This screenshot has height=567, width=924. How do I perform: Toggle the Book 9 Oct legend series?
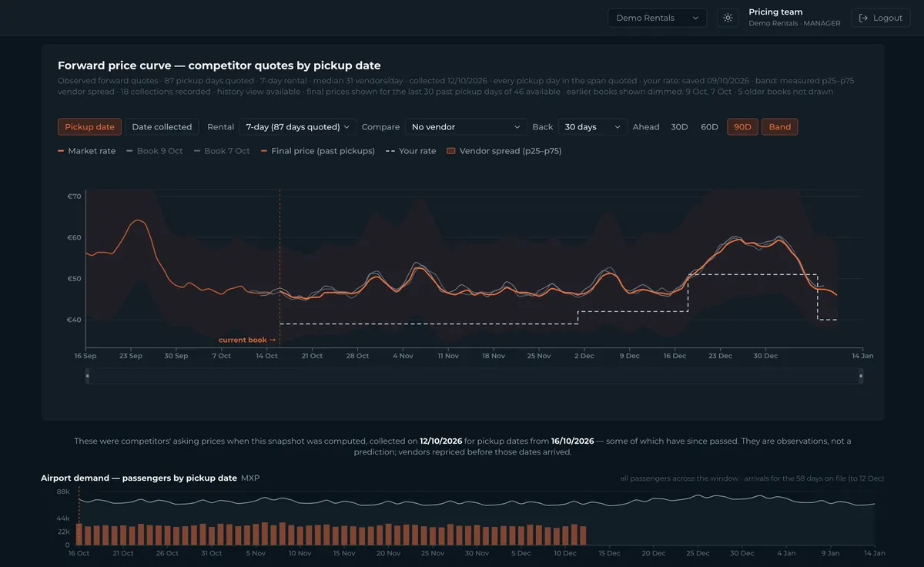154,151
